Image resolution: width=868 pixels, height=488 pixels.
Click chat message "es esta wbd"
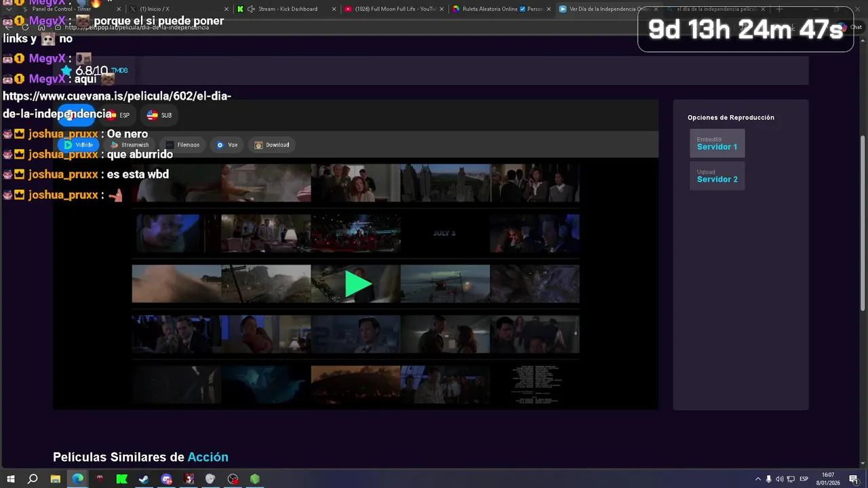(138, 174)
